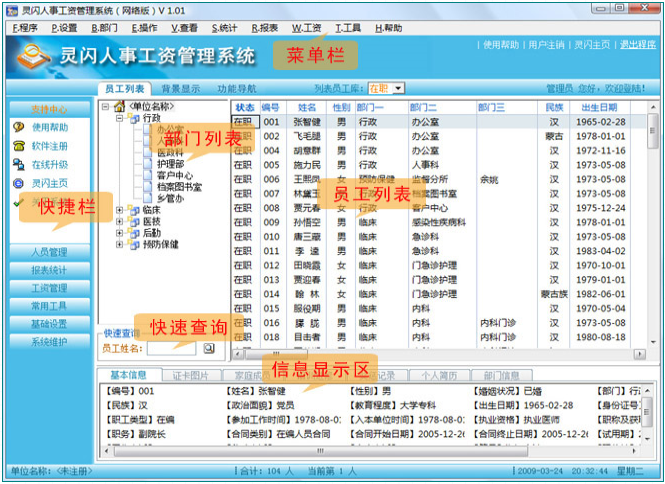Collapse the 行政 department node

120,118
